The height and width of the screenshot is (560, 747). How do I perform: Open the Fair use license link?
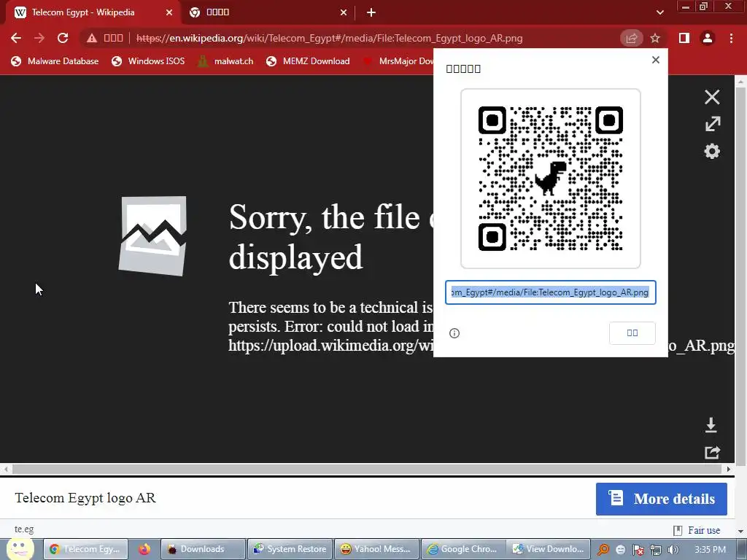click(x=704, y=530)
